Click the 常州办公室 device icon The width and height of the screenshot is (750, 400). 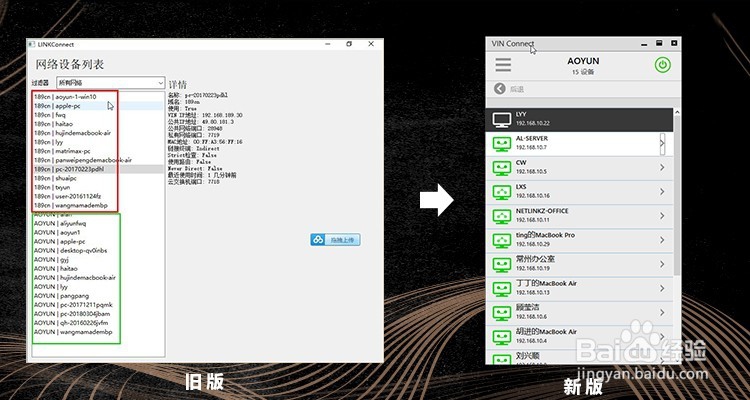coord(502,265)
